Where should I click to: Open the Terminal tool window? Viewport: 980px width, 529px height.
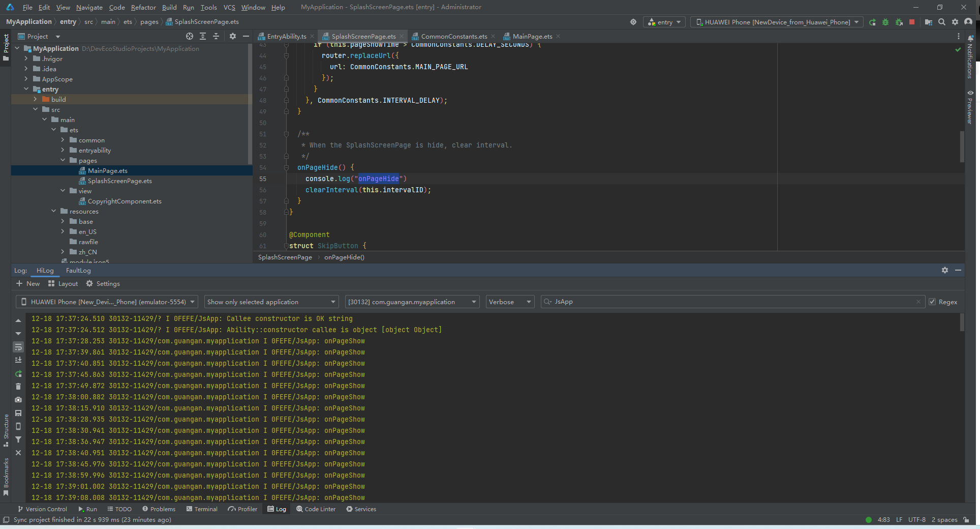point(202,509)
